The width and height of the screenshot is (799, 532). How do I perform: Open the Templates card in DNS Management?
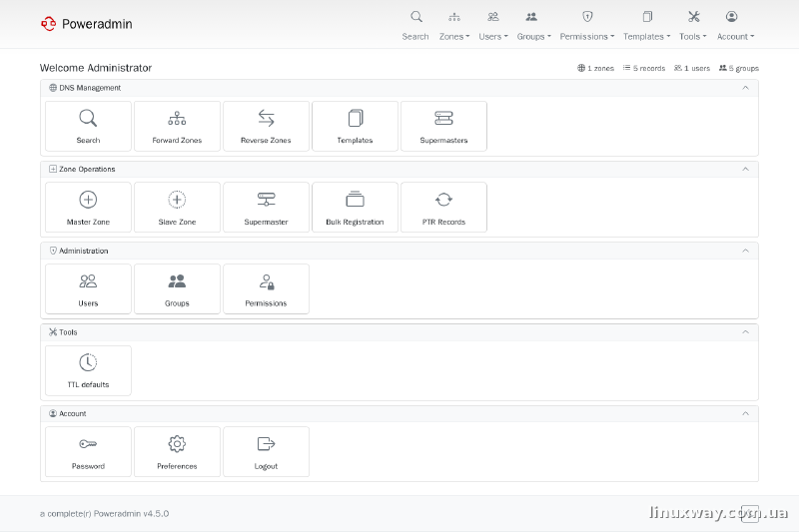click(x=355, y=126)
